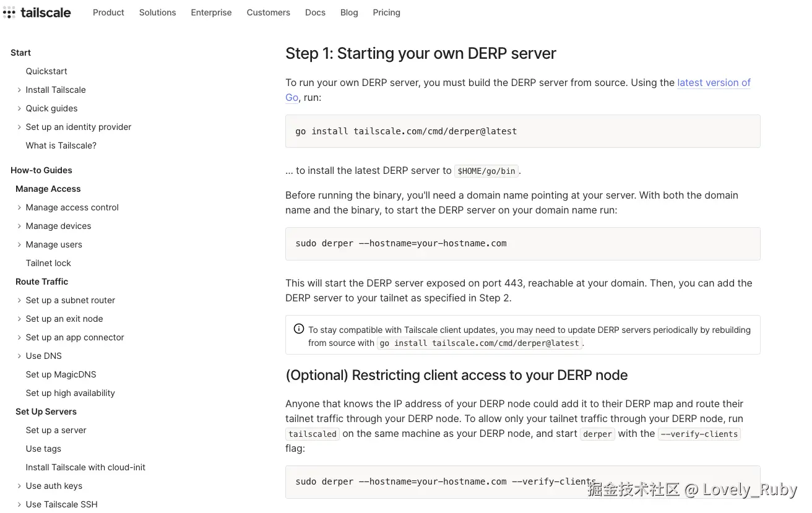Click the Step 1 heading
The image size is (812, 513).
click(421, 53)
